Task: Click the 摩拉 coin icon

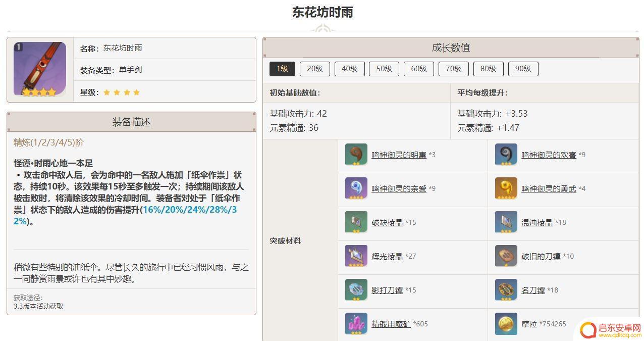Action: point(506,324)
